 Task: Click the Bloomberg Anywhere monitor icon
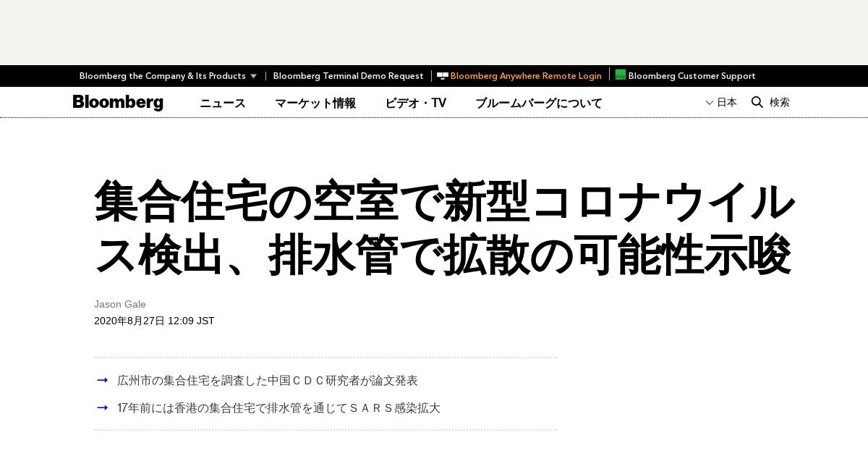click(443, 76)
